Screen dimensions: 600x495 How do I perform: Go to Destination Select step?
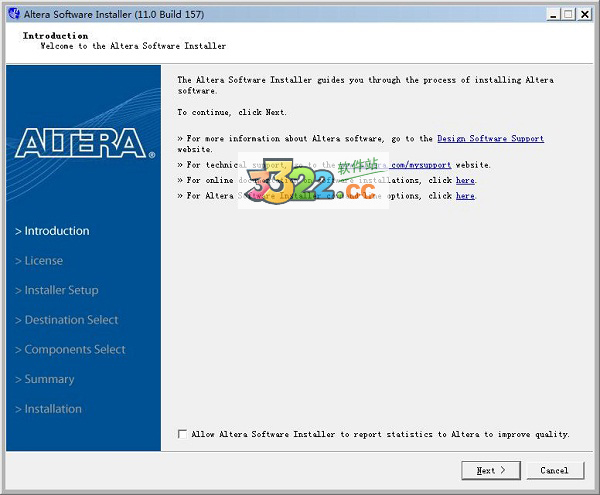pos(67,320)
